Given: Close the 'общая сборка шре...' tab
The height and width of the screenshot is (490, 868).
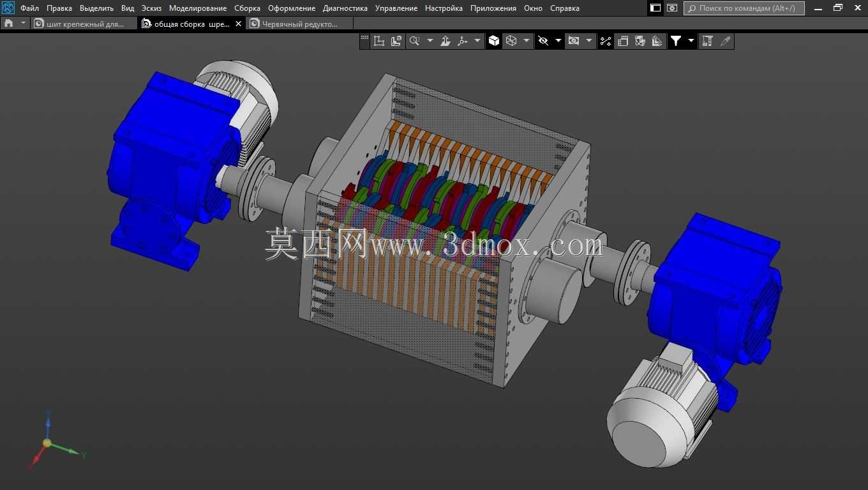Looking at the screenshot, I should point(239,24).
